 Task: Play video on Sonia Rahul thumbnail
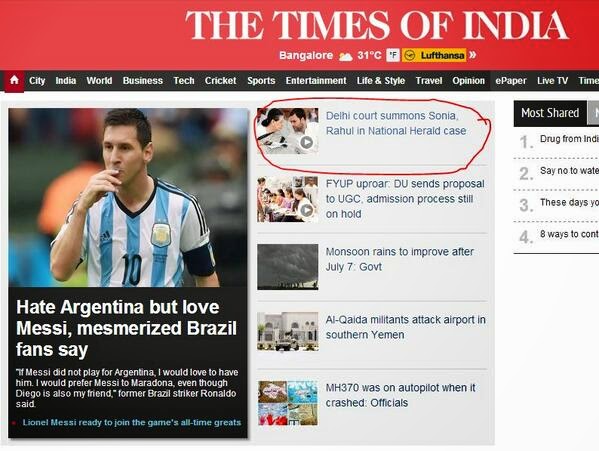[x=306, y=142]
